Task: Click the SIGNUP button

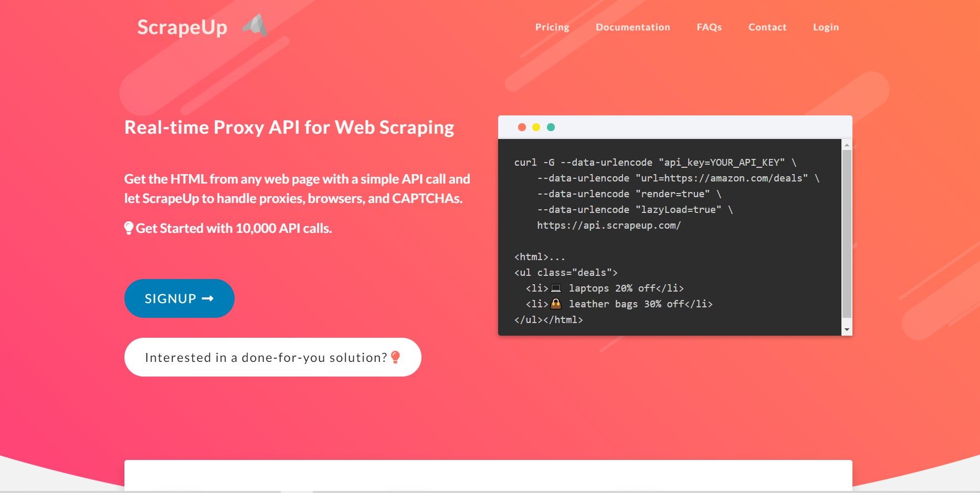Action: [x=179, y=298]
